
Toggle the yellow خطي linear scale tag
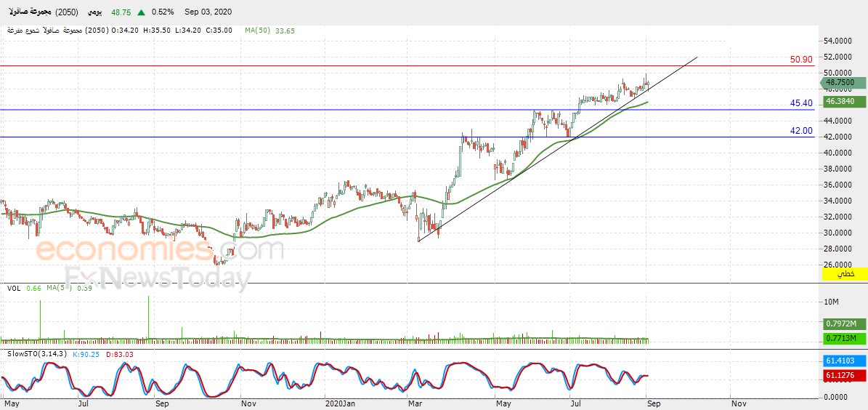(845, 274)
